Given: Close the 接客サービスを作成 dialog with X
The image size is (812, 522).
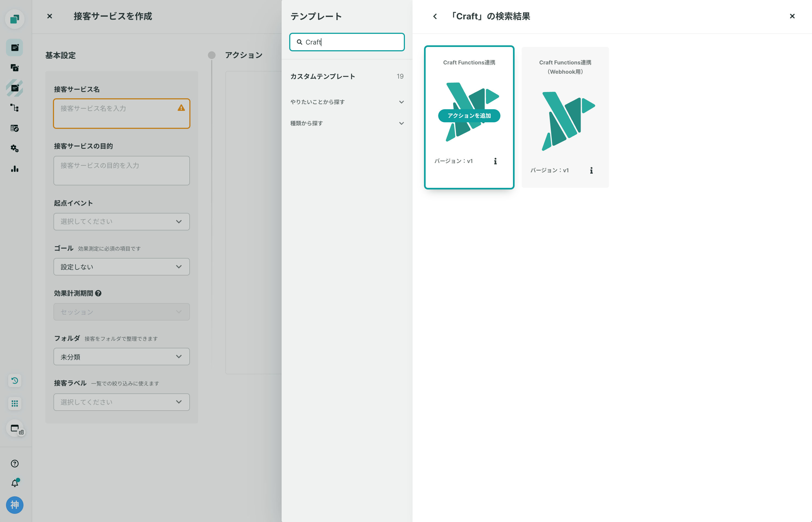Looking at the screenshot, I should point(49,16).
